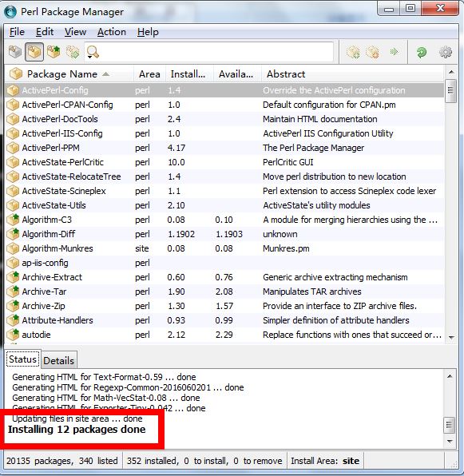This screenshot has width=464, height=476.
Task: Click ActivePerl-PPM package icon
Action: [x=13, y=148]
